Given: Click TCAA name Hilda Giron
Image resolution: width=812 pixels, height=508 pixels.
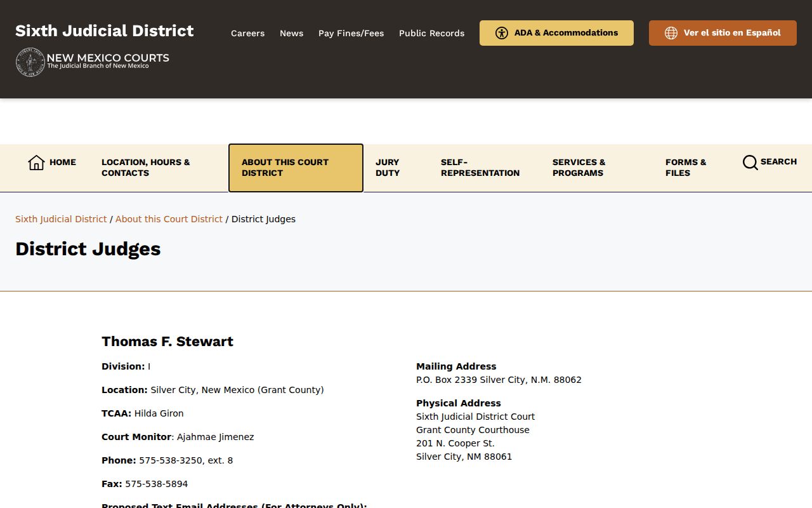Looking at the screenshot, I should (159, 413).
